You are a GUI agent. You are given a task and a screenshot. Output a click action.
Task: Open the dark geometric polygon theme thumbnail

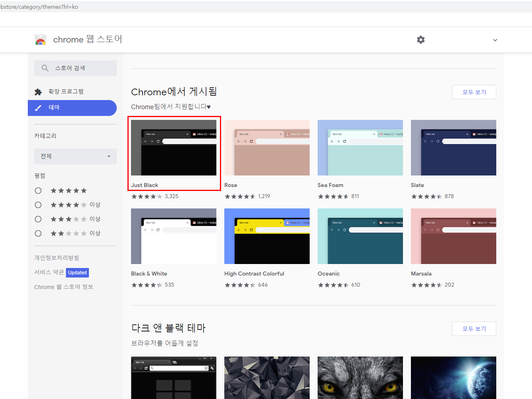pyautogui.click(x=267, y=378)
